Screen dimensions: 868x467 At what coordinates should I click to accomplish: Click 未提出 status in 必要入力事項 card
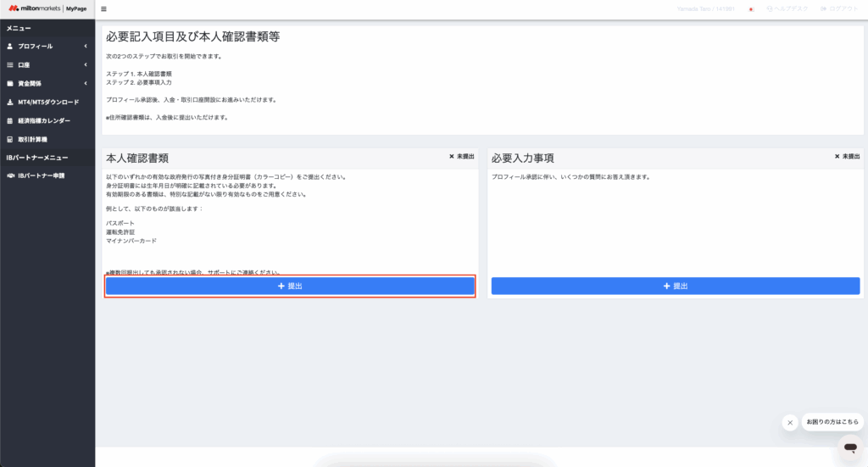click(x=847, y=157)
